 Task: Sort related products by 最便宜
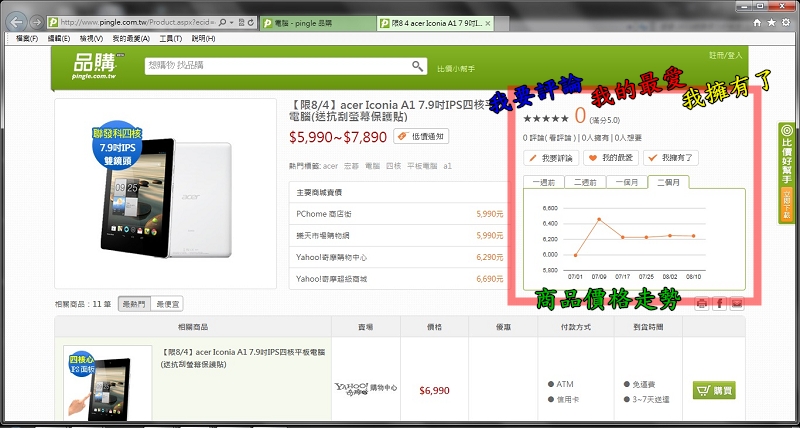(167, 304)
